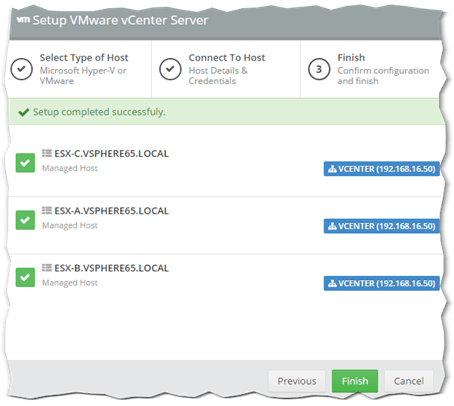Click the step 3 circle icon
454x406 pixels.
(319, 69)
